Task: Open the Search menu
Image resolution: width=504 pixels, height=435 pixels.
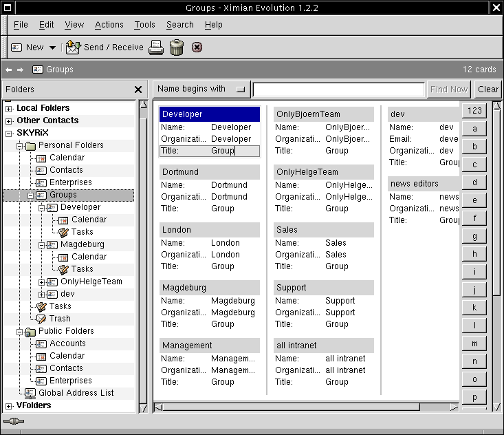Action: click(180, 25)
